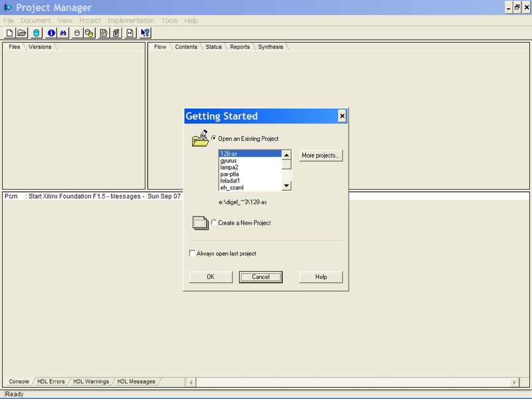Select project feladat1 in list

pyautogui.click(x=250, y=181)
